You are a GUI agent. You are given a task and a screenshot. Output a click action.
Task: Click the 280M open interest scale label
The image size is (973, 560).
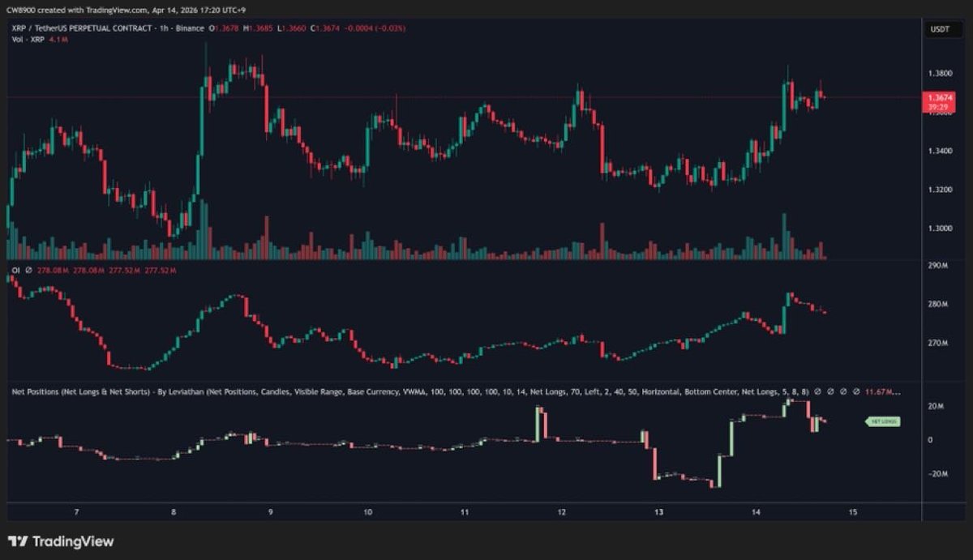click(x=937, y=305)
